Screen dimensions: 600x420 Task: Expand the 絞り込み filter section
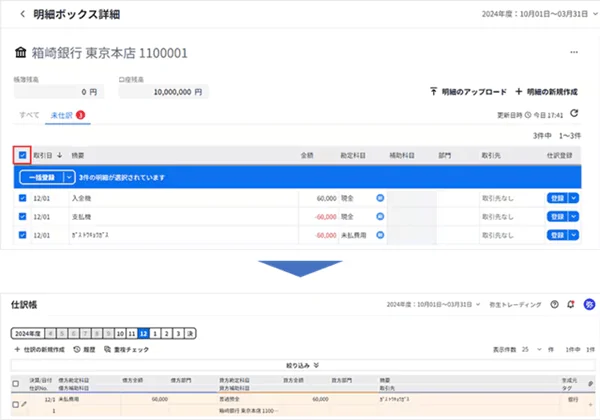302,366
